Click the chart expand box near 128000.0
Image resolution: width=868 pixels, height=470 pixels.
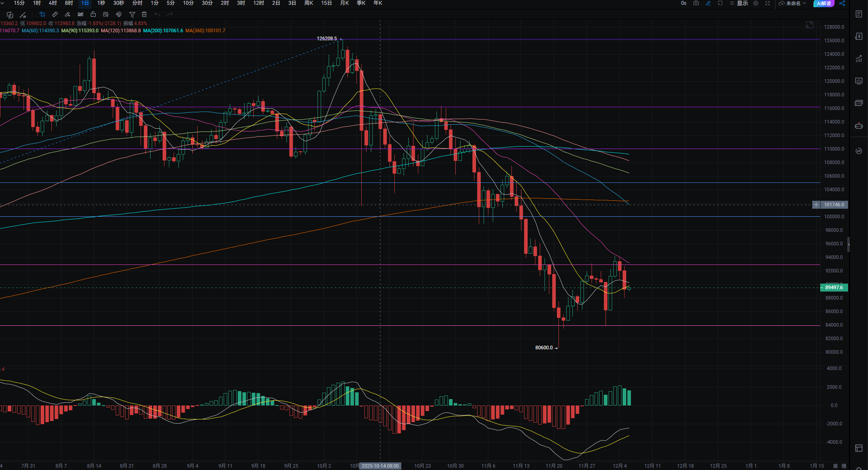[809, 25]
